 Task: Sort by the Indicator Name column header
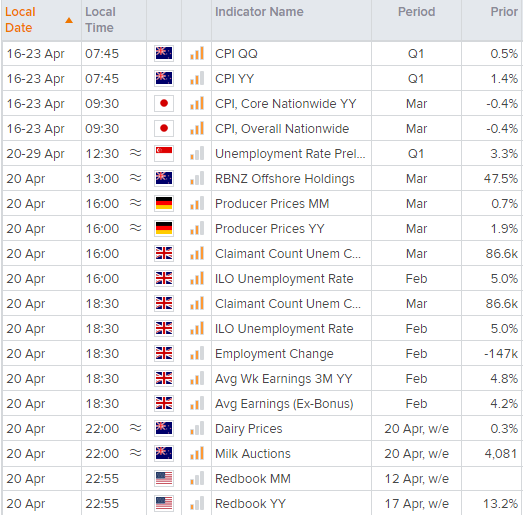pos(259,12)
